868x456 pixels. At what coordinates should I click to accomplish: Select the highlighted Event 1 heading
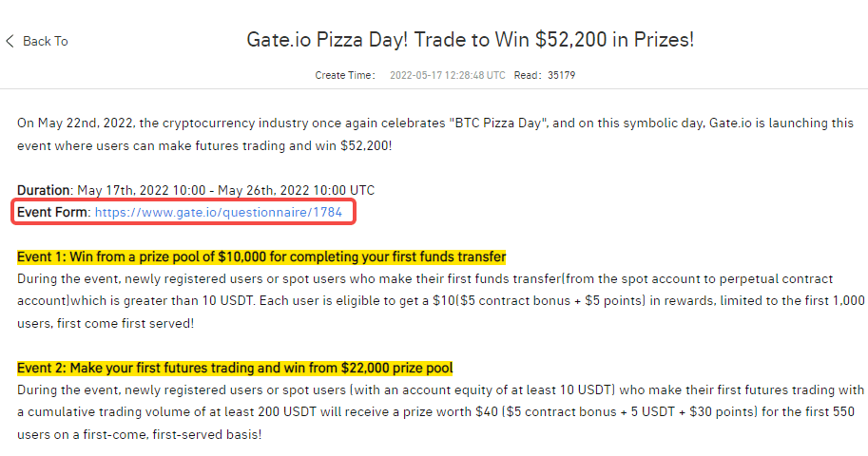[x=261, y=256]
